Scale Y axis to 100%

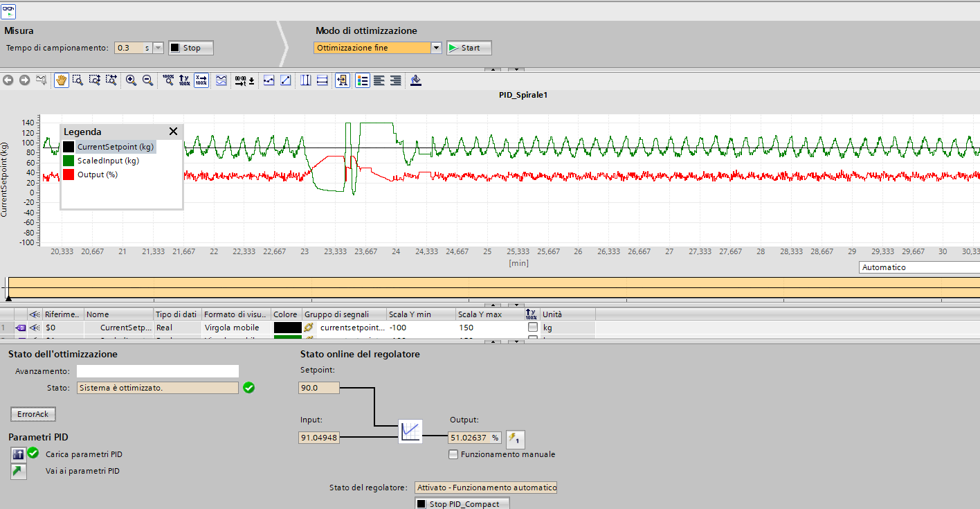[x=184, y=80]
